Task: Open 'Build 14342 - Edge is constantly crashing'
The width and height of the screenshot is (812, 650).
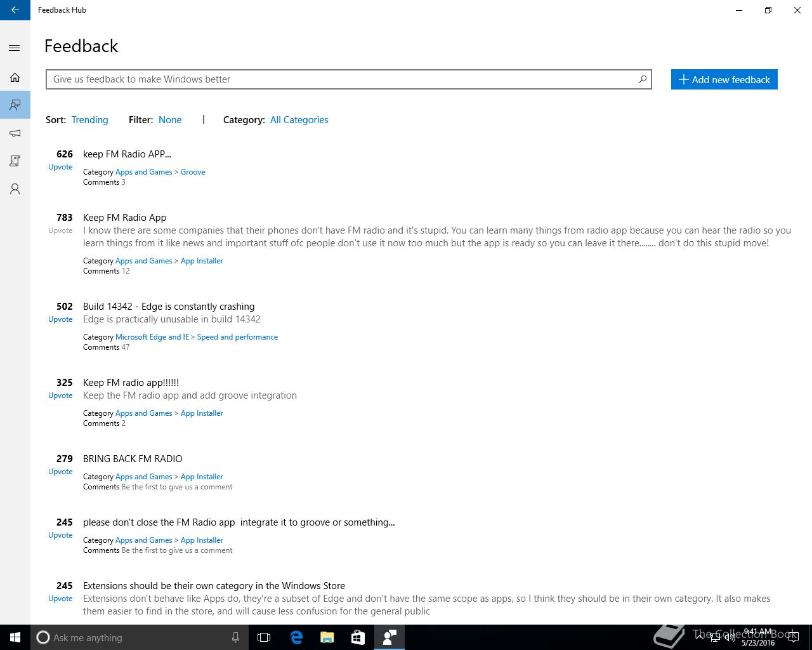Action: 169,307
